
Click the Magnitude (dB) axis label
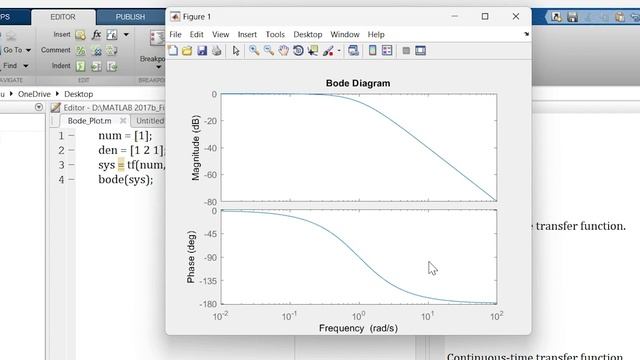click(196, 148)
